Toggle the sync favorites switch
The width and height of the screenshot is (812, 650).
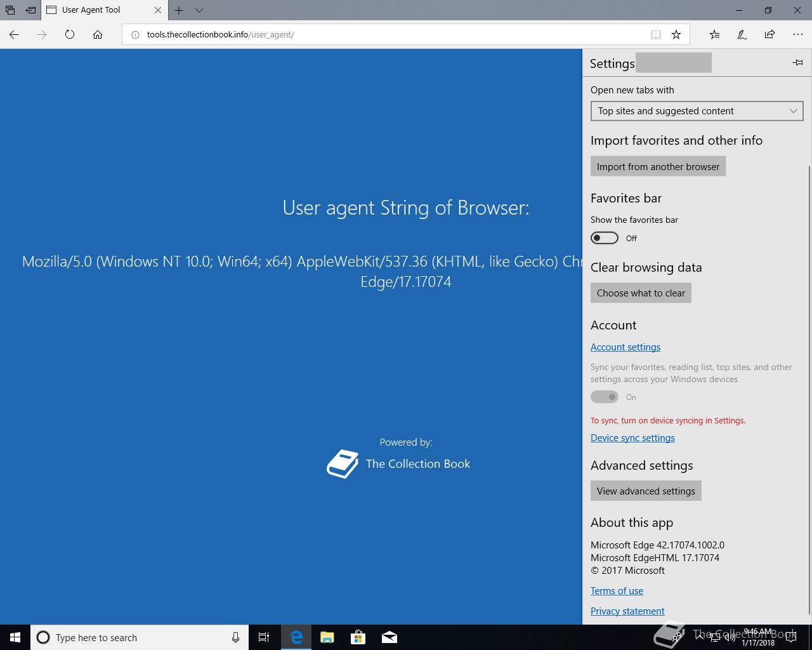[605, 397]
